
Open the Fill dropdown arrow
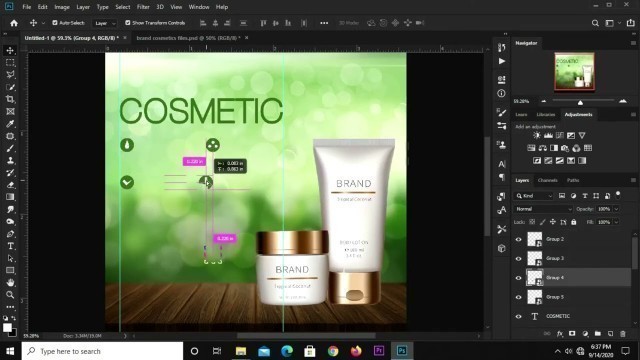click(x=616, y=222)
